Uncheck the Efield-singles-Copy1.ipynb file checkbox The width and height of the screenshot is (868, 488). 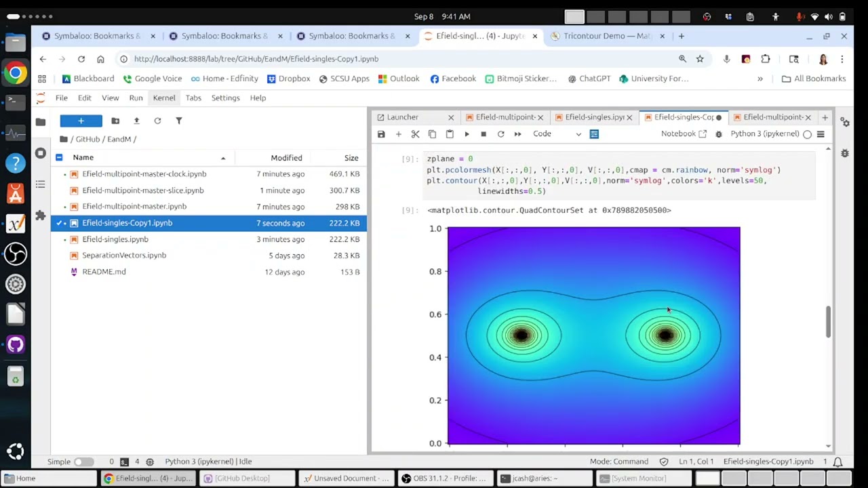point(59,223)
